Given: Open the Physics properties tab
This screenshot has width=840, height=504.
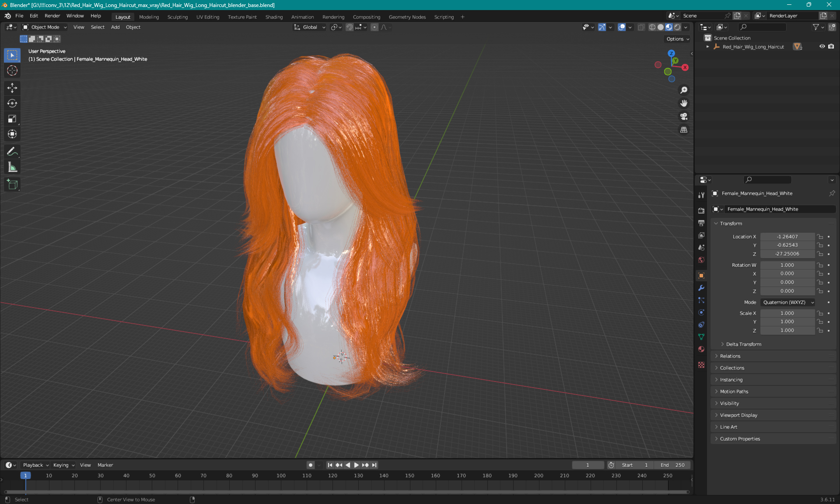Looking at the screenshot, I should click(x=701, y=312).
